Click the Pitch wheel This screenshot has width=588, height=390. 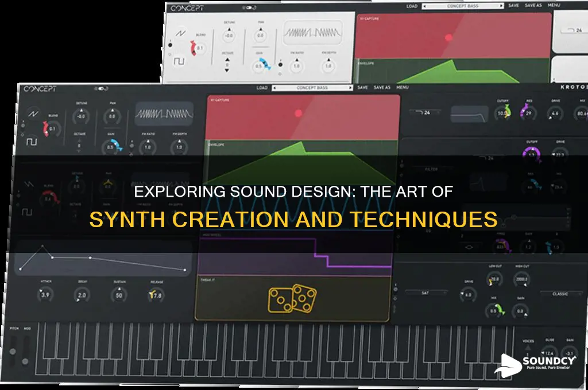click(x=13, y=351)
